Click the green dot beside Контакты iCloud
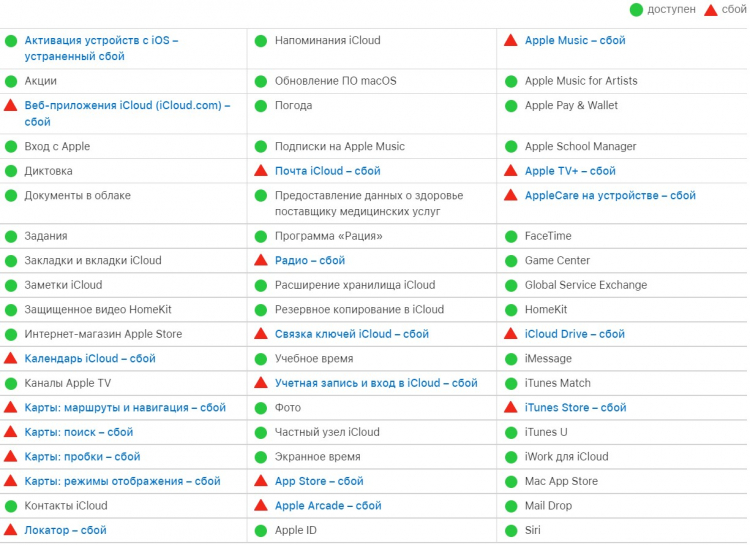Viewport: 750px width, 545px height. [x=11, y=506]
